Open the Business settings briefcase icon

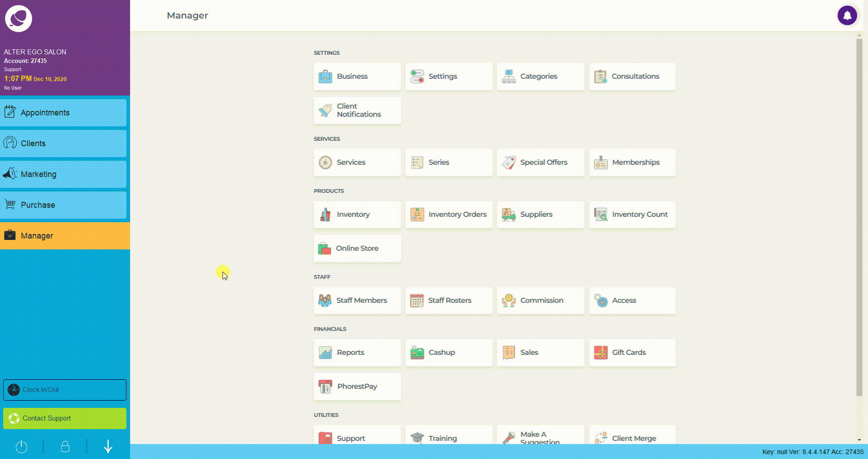point(325,76)
